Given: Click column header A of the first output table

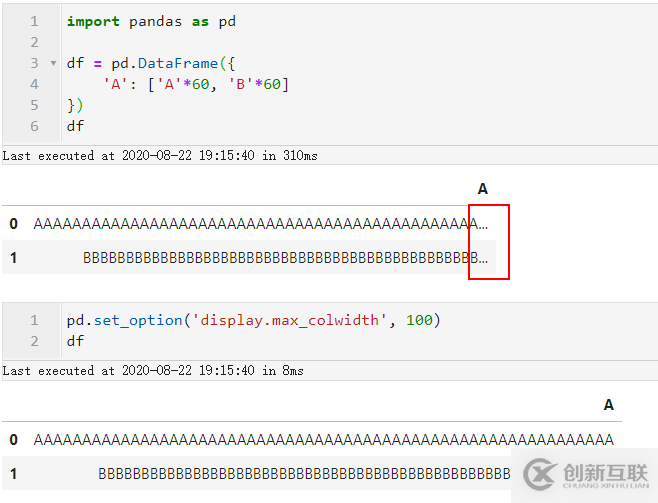Looking at the screenshot, I should pyautogui.click(x=483, y=189).
